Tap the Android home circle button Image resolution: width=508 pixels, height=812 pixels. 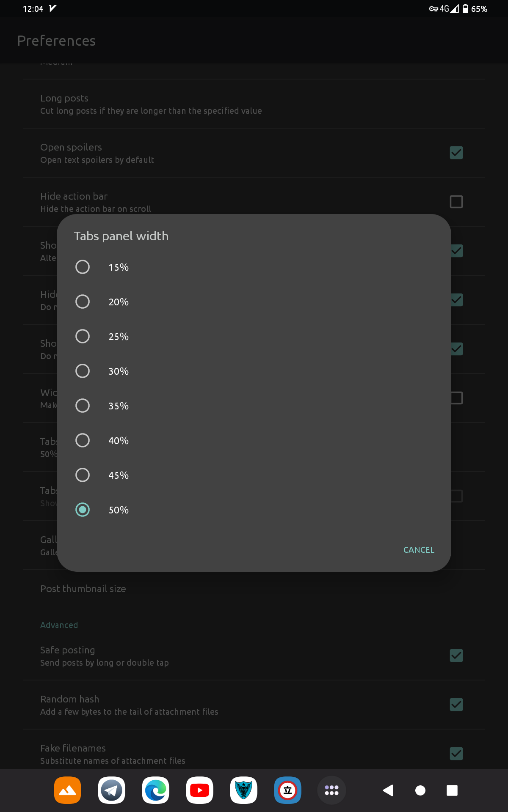click(x=420, y=790)
